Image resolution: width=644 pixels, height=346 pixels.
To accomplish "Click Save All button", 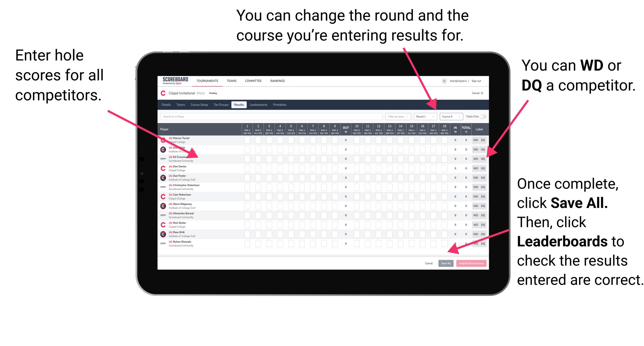I will 445,263.
